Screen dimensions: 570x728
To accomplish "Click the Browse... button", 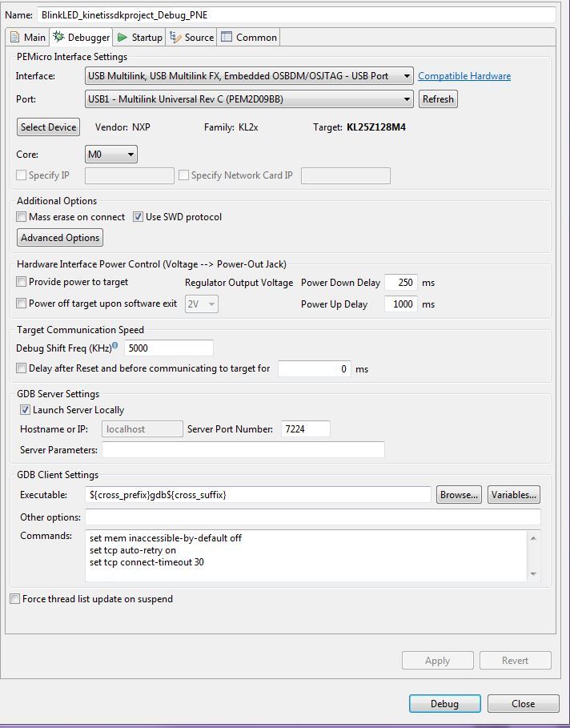I will click(x=459, y=494).
